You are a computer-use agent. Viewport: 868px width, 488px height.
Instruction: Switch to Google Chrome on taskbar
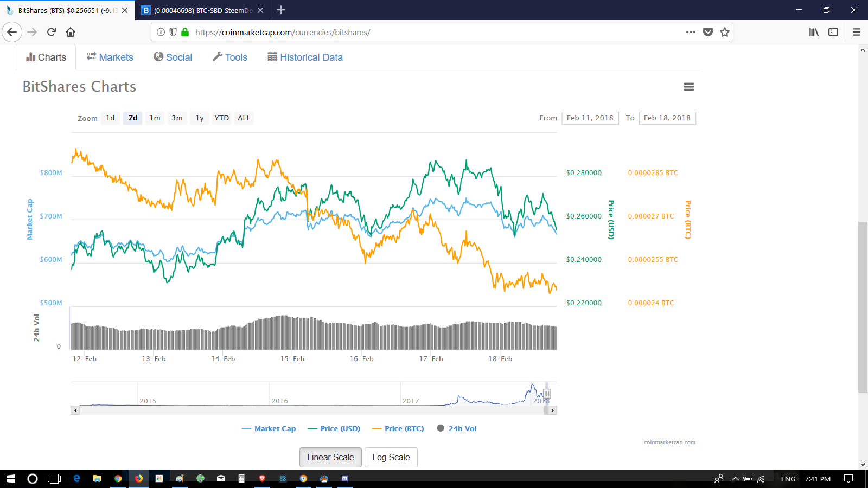pos(118,479)
